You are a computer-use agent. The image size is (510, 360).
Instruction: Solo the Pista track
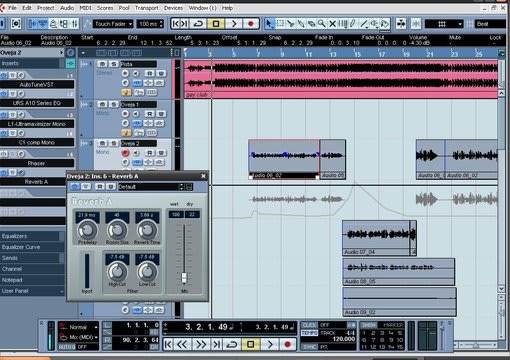tap(113, 64)
